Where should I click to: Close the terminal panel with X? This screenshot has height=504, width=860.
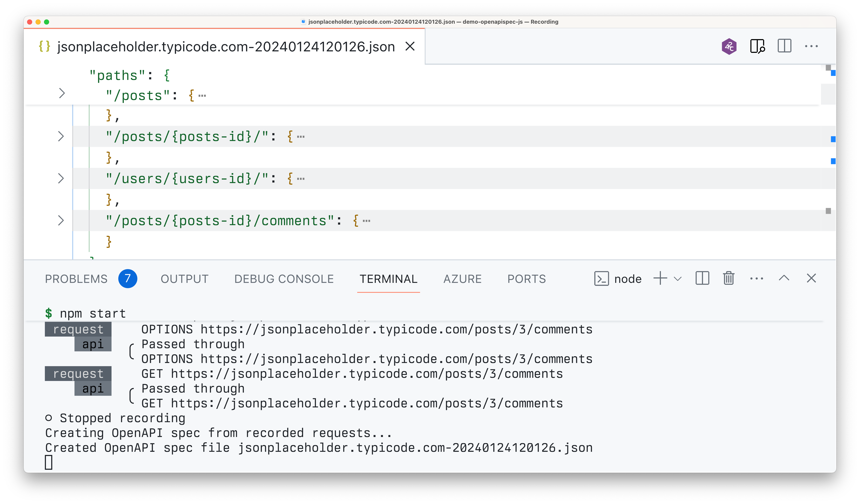[x=811, y=278]
